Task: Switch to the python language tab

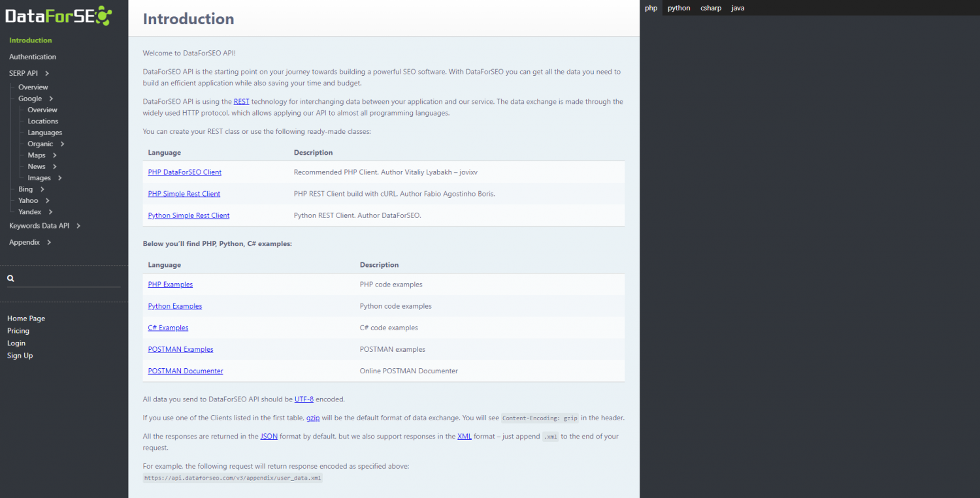Action: pos(678,7)
